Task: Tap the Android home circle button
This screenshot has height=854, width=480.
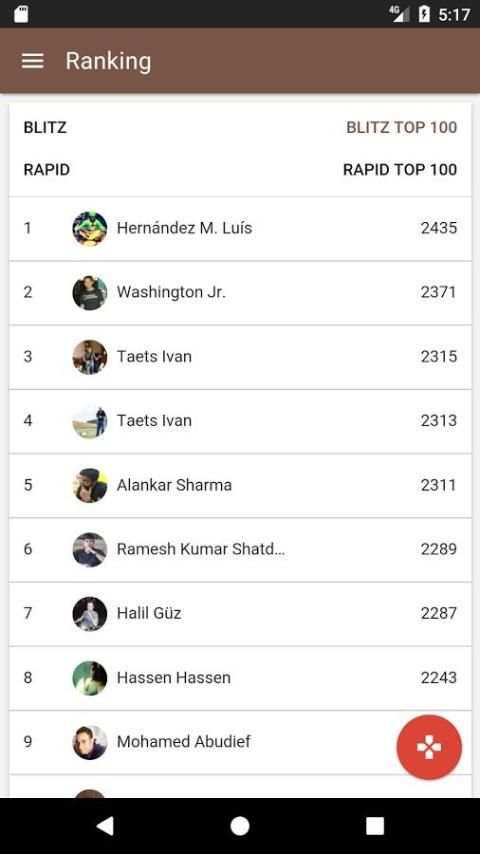Action: [x=240, y=826]
